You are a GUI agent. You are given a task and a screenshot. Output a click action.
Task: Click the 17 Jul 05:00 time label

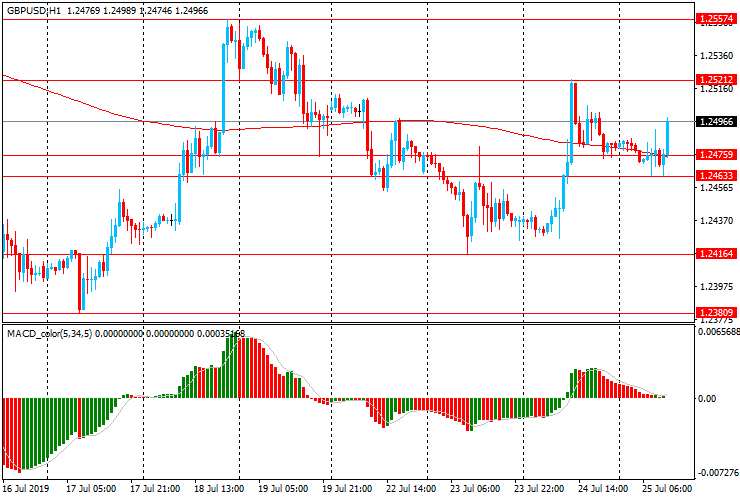(91, 488)
